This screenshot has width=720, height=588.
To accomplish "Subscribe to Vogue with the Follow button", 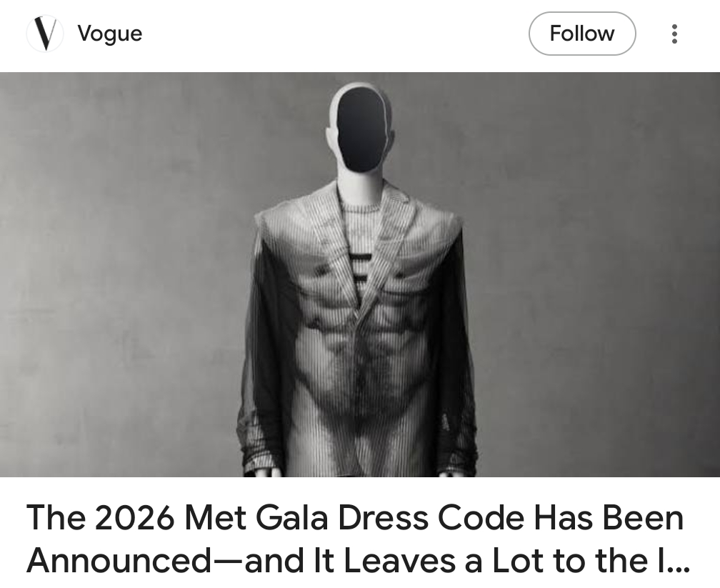I will [x=581, y=34].
